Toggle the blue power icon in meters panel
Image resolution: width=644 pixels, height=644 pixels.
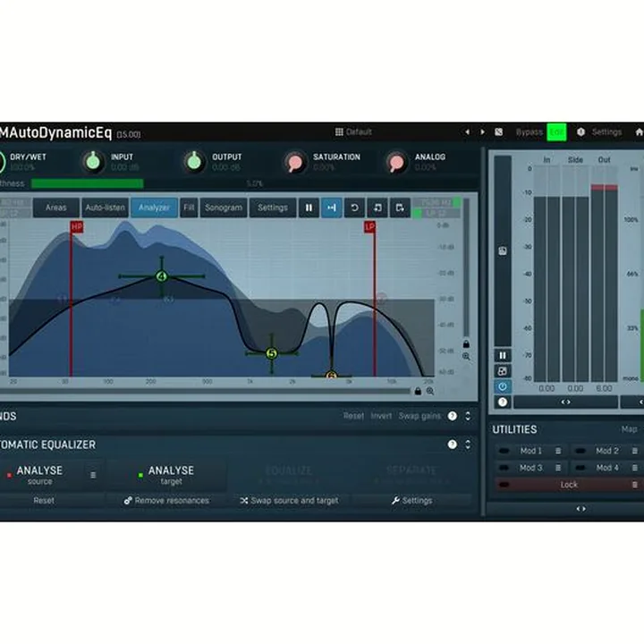click(x=503, y=386)
